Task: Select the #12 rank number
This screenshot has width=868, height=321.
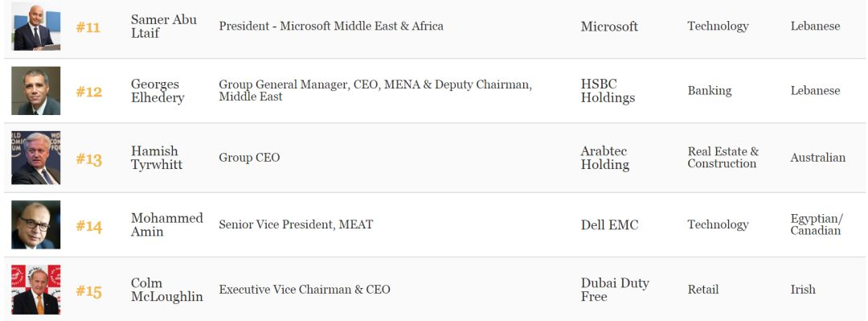Action: point(89,92)
